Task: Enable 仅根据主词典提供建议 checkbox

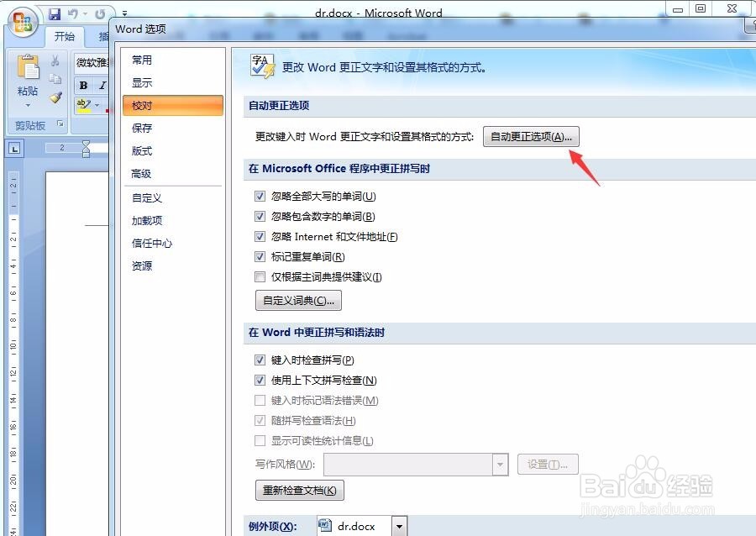Action: coord(260,276)
